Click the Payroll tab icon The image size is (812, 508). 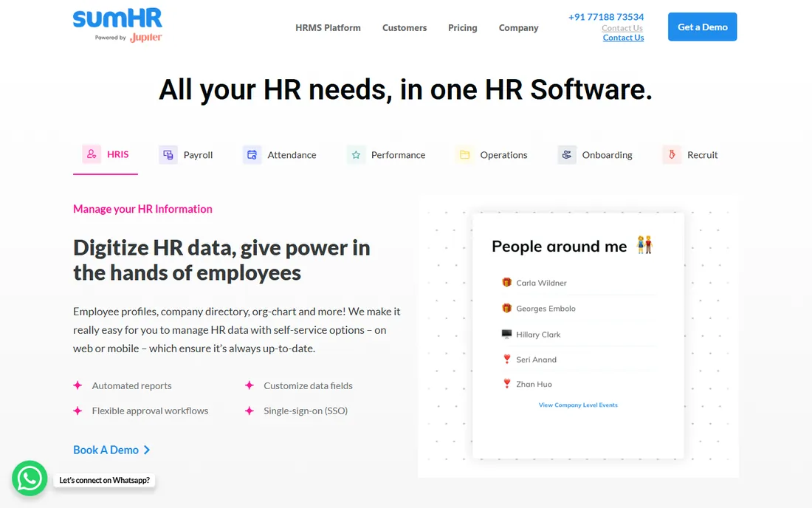168,155
